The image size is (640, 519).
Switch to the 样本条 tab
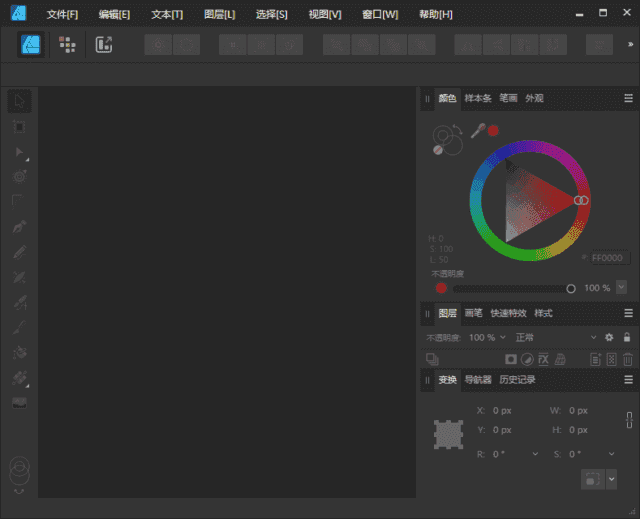[478, 98]
